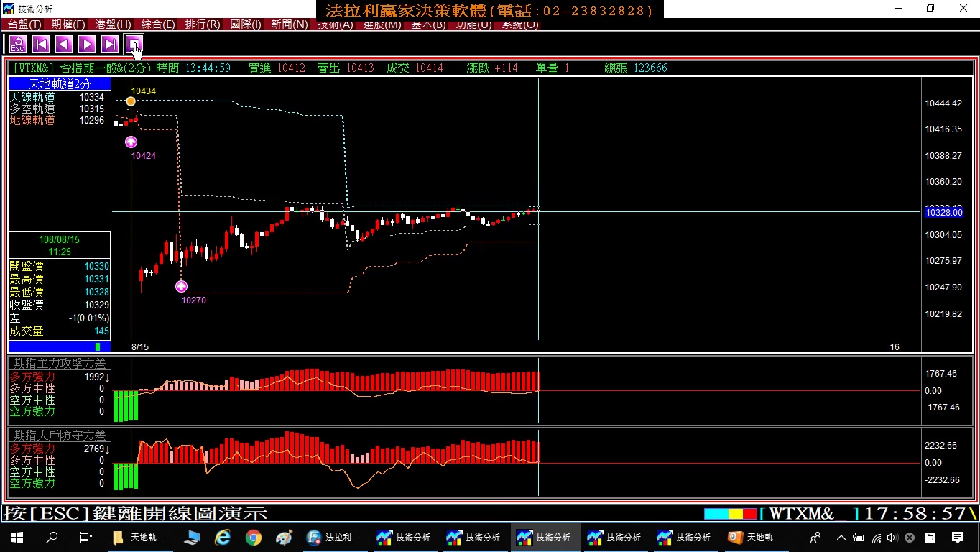Select the 期指主力攻擊力差 indicator title
Screen dimensions: 980x552
click(60, 364)
